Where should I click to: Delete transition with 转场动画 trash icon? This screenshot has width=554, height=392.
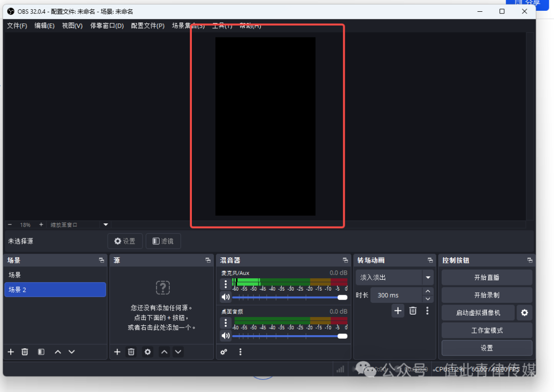[x=413, y=311]
